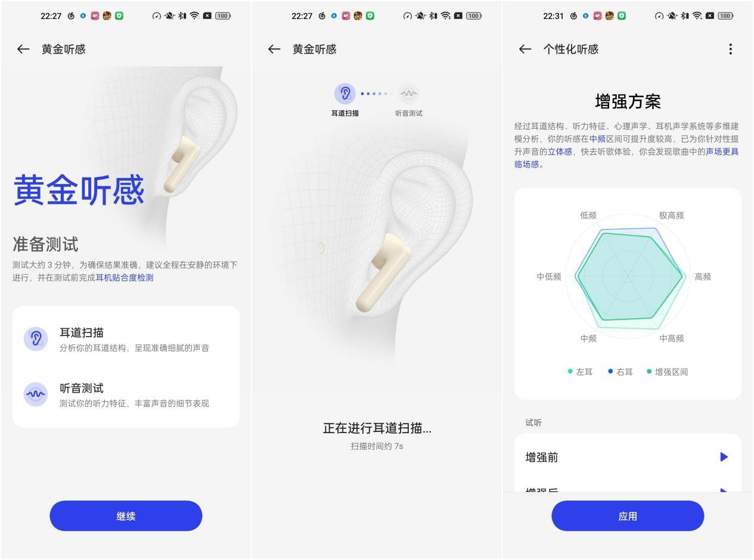Screen dimensions: 754x560
Task: Select the 耳道扫描 ear icon in list
Action: click(x=36, y=339)
